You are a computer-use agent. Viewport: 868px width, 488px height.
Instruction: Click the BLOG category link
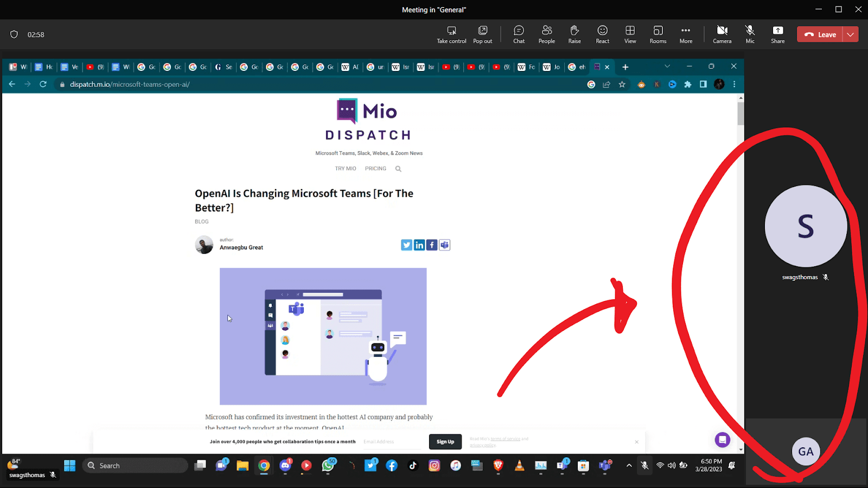click(x=202, y=222)
